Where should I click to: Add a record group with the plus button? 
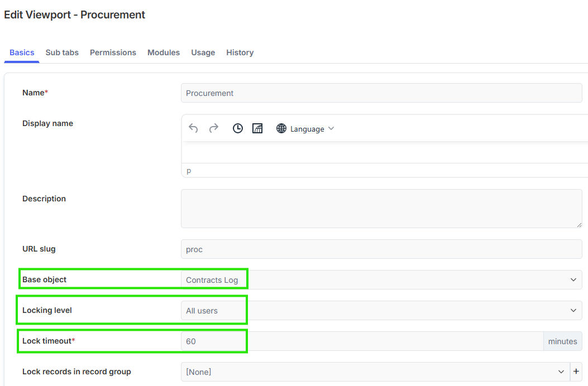point(576,371)
